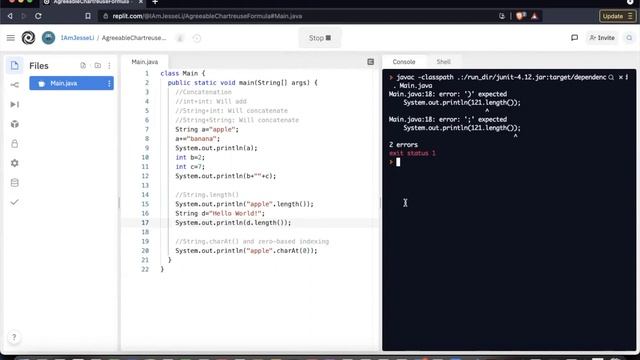Image resolution: width=640 pixels, height=360 pixels.
Task: Click line 'int b=2;'
Action: (x=190, y=158)
